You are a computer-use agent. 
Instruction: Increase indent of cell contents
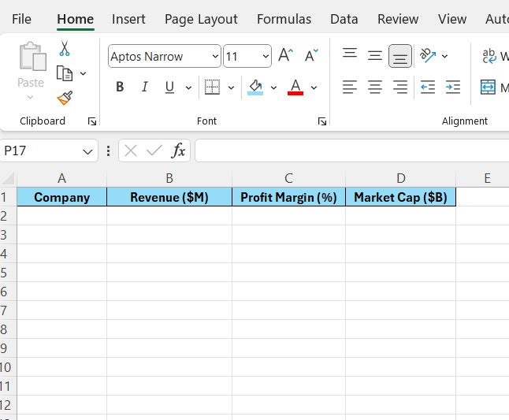453,87
